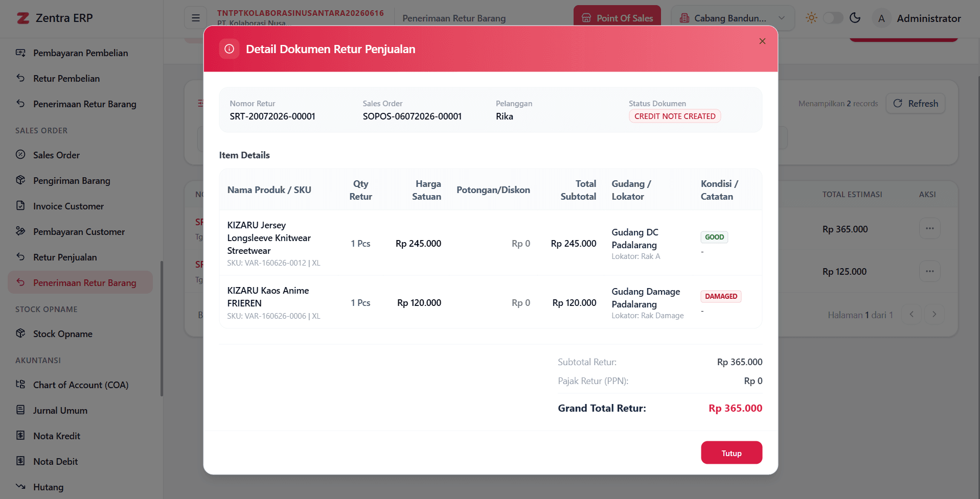Click the Retur Penjualan arrow icon
980x499 pixels.
tap(20, 257)
